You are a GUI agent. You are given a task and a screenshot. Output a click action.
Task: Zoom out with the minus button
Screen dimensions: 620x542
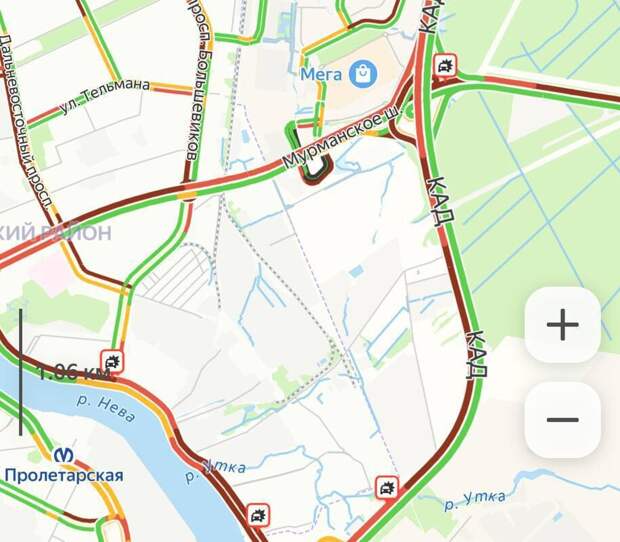(563, 420)
